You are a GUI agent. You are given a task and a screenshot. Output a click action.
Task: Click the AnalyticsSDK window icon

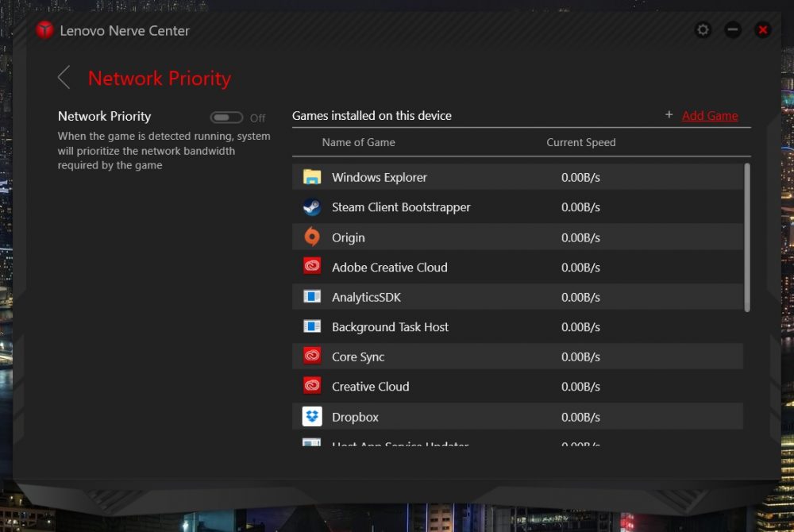click(x=312, y=297)
